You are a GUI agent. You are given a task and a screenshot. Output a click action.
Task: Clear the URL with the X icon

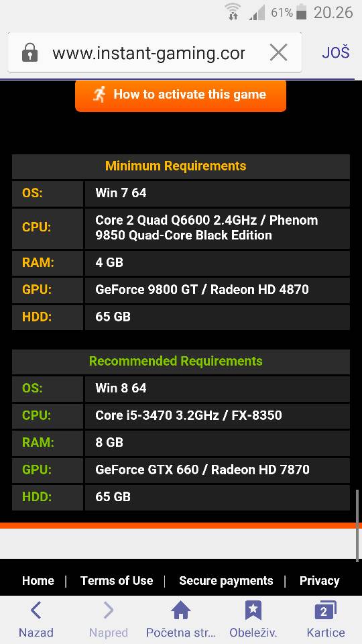pos(278,53)
